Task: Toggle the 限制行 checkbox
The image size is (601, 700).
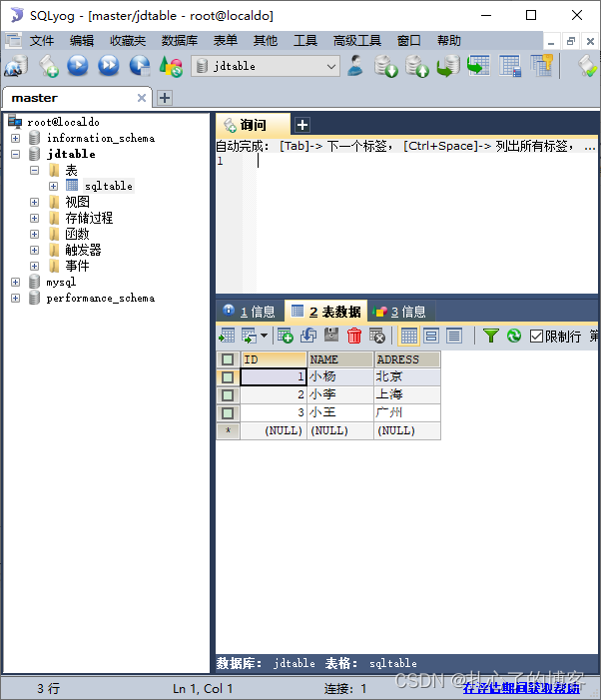Action: [537, 337]
